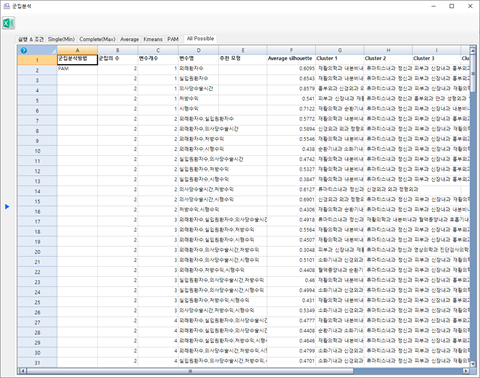Select row 14 header

pos(37,191)
